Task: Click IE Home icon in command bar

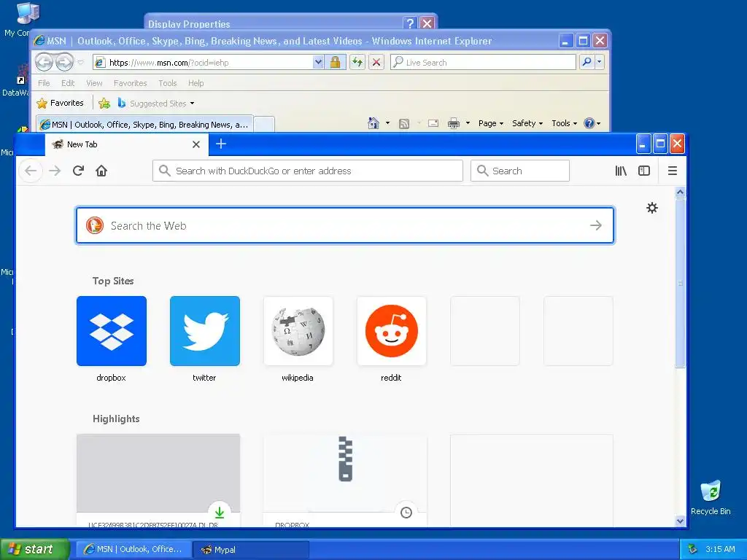Action: click(x=373, y=123)
